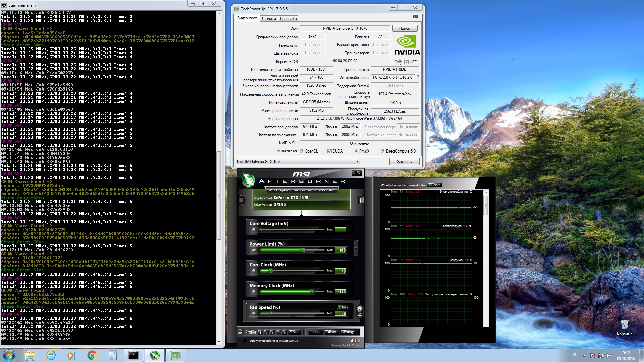Open the Calculator taskbar icon
Screen dimensions: 644x362
pyautogui.click(x=113, y=355)
